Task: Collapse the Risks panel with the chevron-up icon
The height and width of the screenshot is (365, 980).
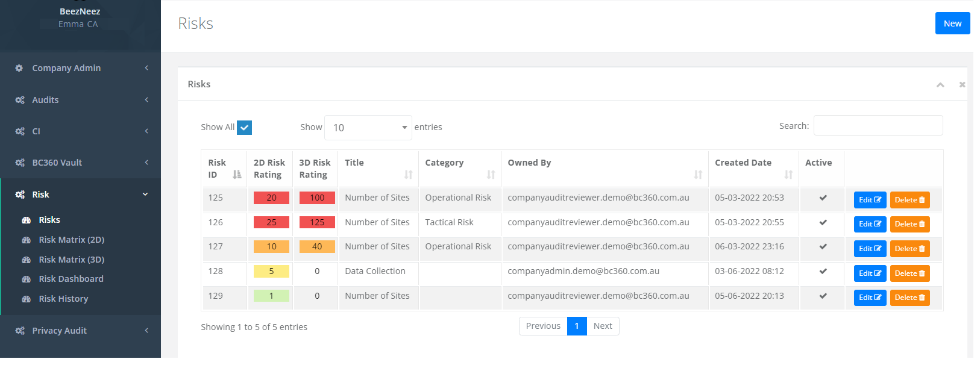Action: coord(940,85)
